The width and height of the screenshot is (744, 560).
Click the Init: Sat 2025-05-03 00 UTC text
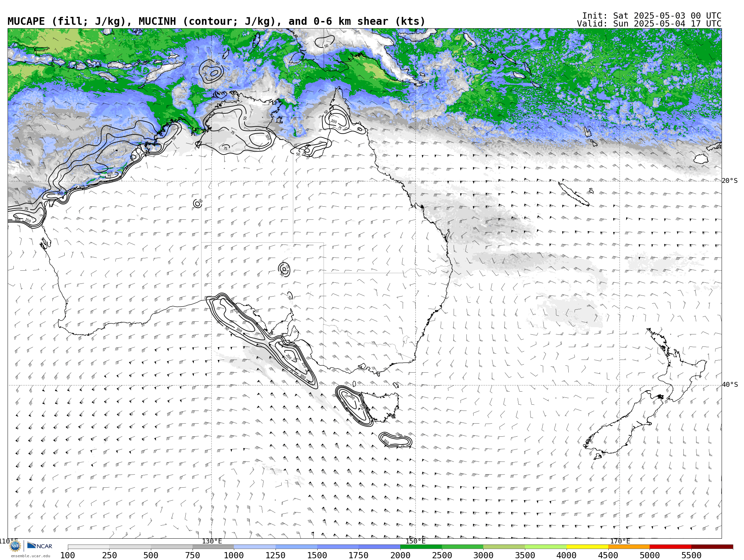651,16
